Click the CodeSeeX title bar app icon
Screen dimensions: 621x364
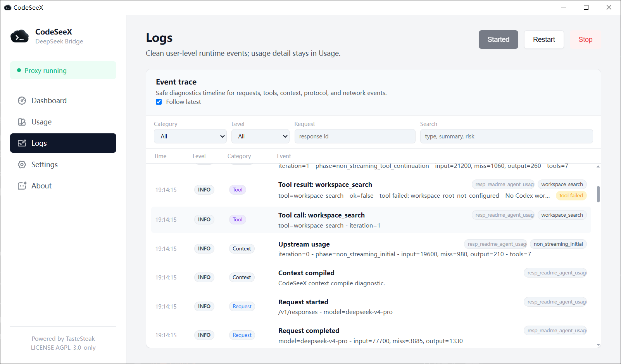pos(7,7)
